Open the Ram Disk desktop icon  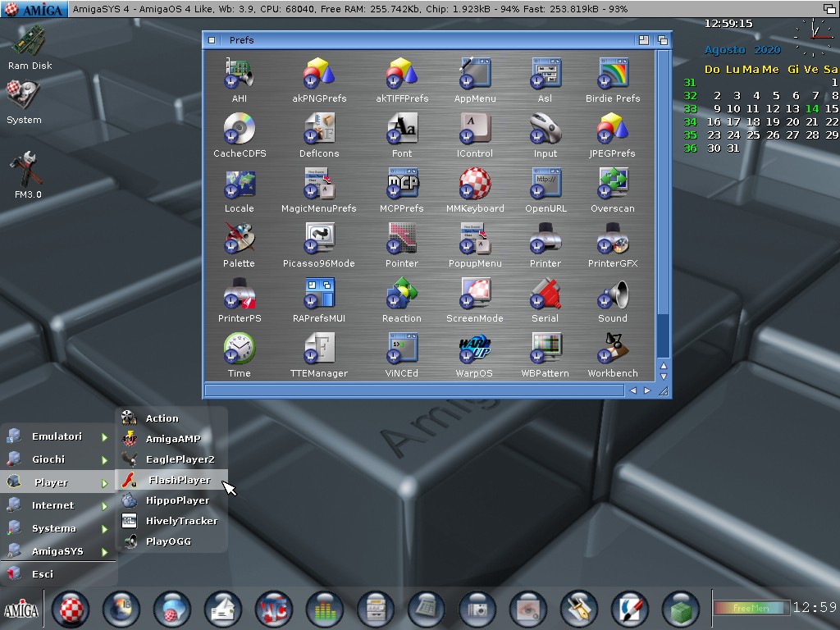[x=30, y=43]
